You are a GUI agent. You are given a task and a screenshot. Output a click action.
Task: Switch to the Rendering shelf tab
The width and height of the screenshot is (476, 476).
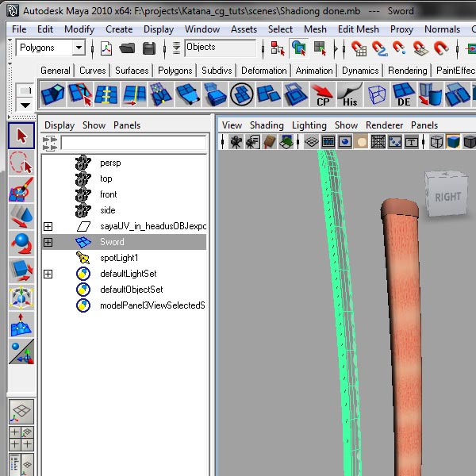408,71
